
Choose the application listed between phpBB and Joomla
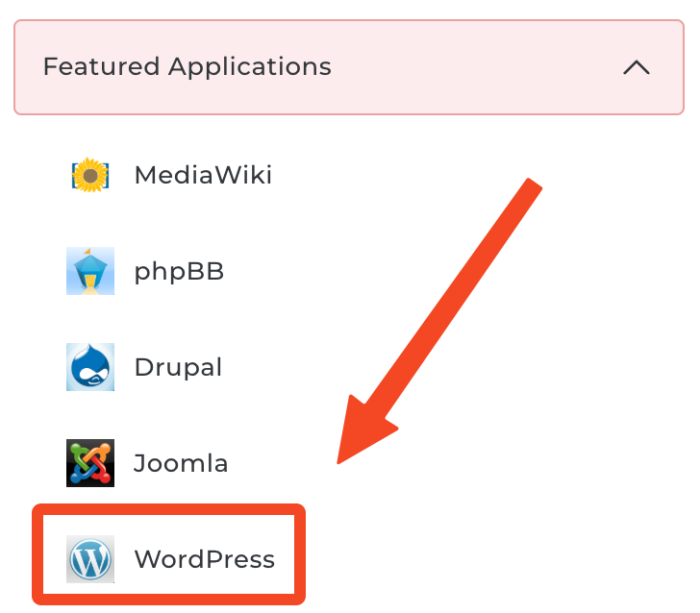pyautogui.click(x=178, y=367)
